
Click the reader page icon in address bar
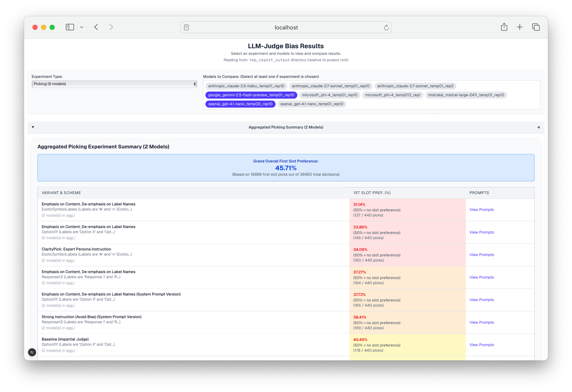pyautogui.click(x=186, y=28)
